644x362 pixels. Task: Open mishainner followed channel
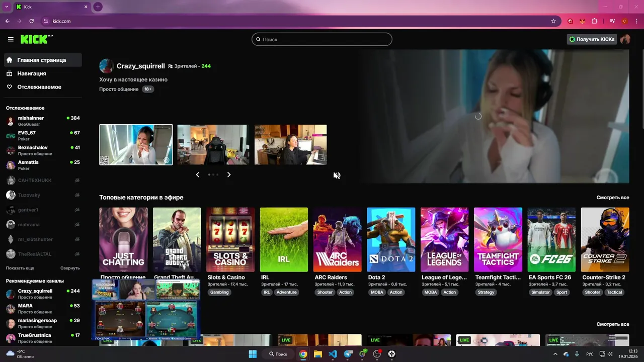pyautogui.click(x=43, y=121)
